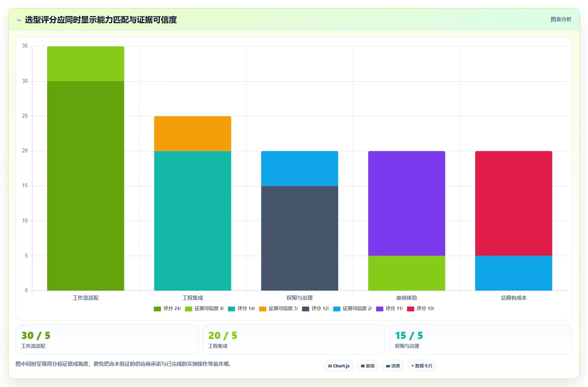Open the 20 / 5 工程集成 card
Image resolution: width=588 pixels, height=387 pixels.
pyautogui.click(x=294, y=339)
